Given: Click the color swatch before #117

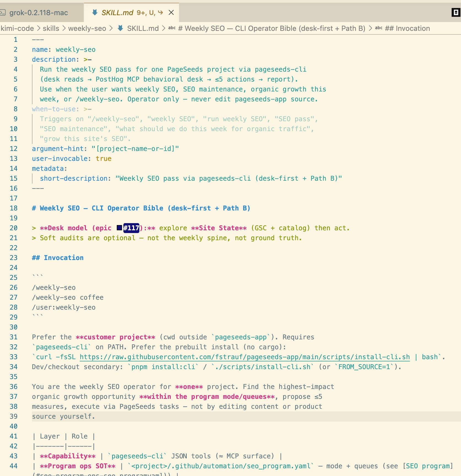Looking at the screenshot, I should tap(119, 228).
